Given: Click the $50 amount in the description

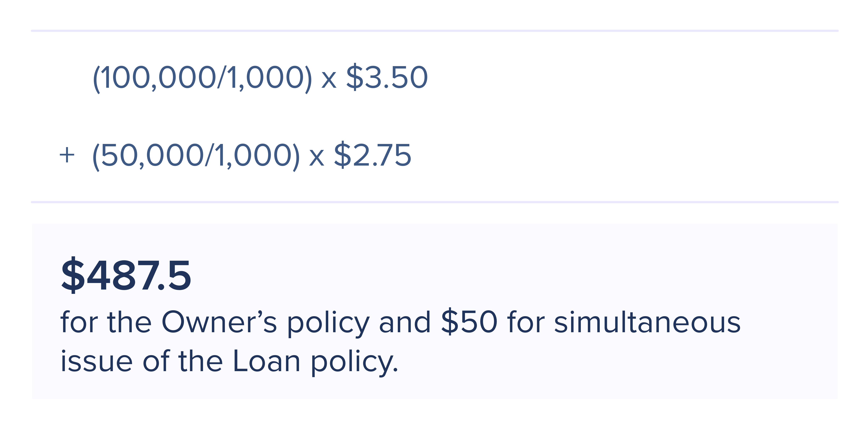Looking at the screenshot, I should point(469,322).
